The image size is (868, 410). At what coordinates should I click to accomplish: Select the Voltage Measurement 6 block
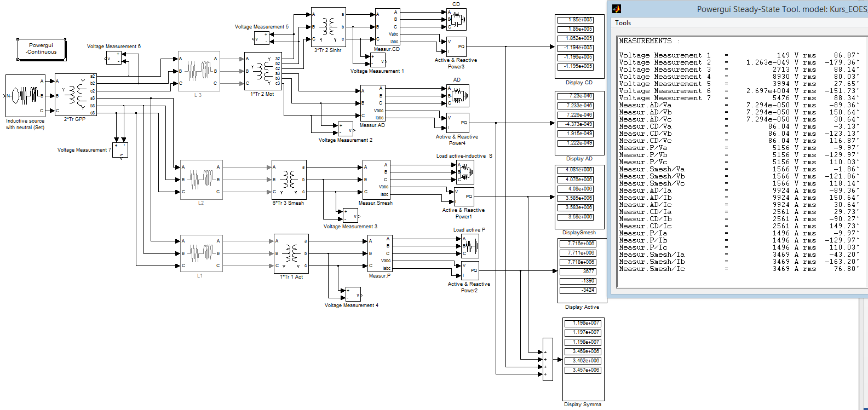tap(113, 57)
